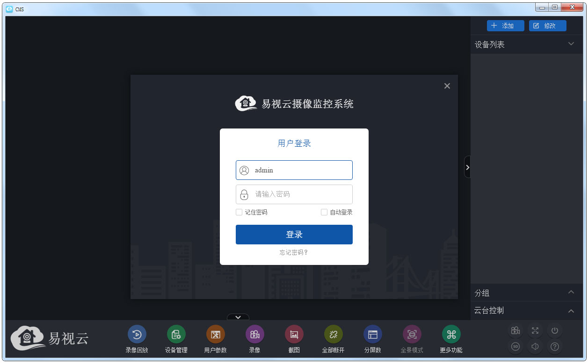This screenshot has height=364, width=588.
Task: Open help via the question mark icon
Action: coord(554,347)
